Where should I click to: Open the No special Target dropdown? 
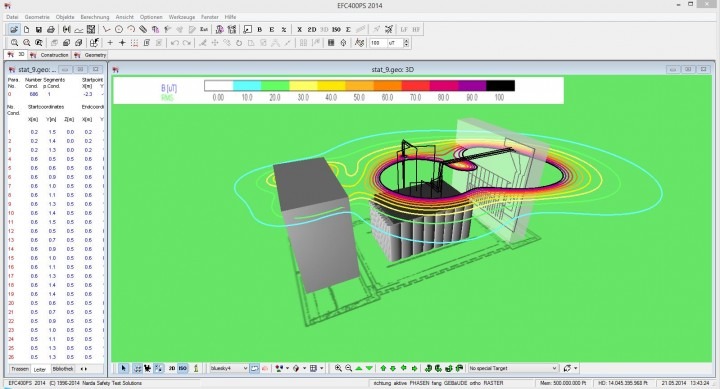tap(513, 368)
